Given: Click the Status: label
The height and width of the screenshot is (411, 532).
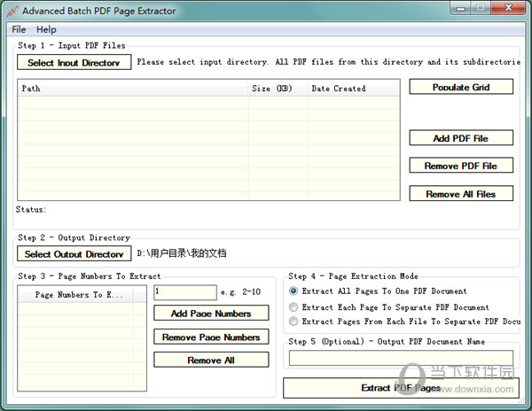Looking at the screenshot, I should coord(30,209).
